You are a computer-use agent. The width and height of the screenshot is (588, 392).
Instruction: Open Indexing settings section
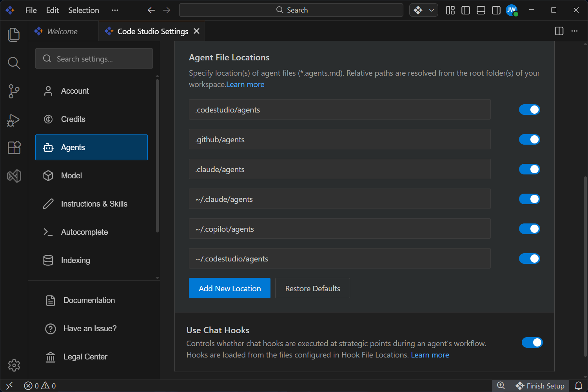91,260
